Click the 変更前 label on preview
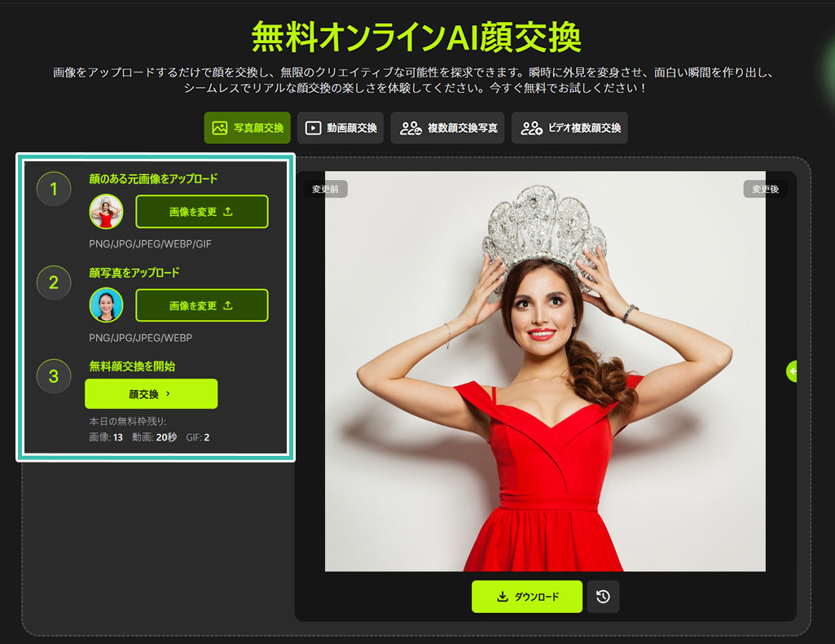This screenshot has width=835, height=644. point(326,189)
